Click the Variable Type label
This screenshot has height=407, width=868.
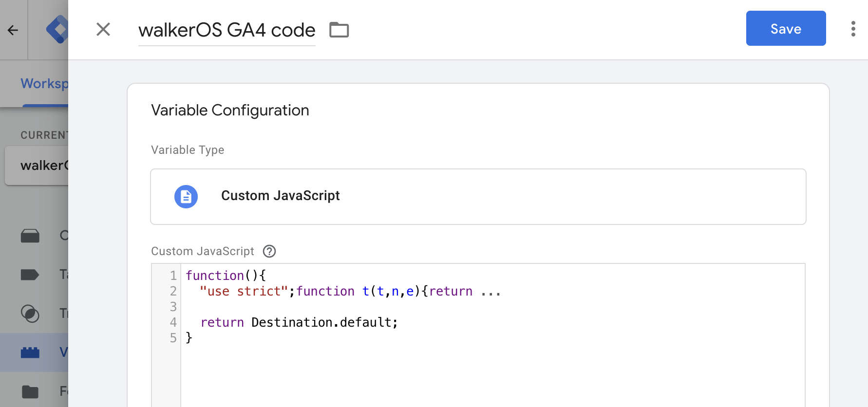pyautogui.click(x=188, y=150)
